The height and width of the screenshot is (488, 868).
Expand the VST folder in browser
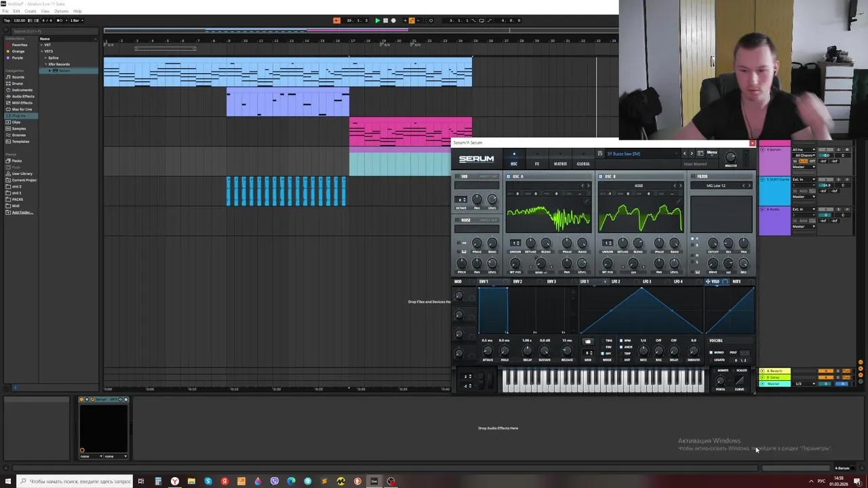pos(41,45)
